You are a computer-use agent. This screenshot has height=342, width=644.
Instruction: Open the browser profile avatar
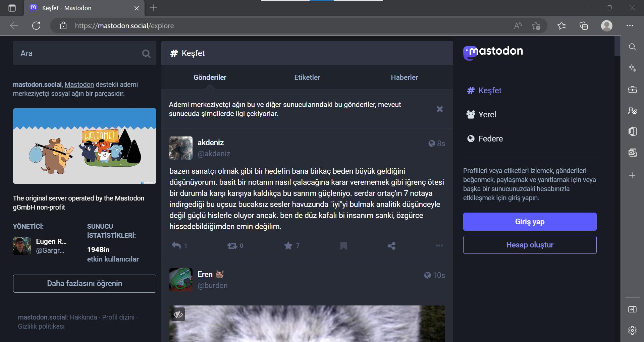[x=607, y=26]
